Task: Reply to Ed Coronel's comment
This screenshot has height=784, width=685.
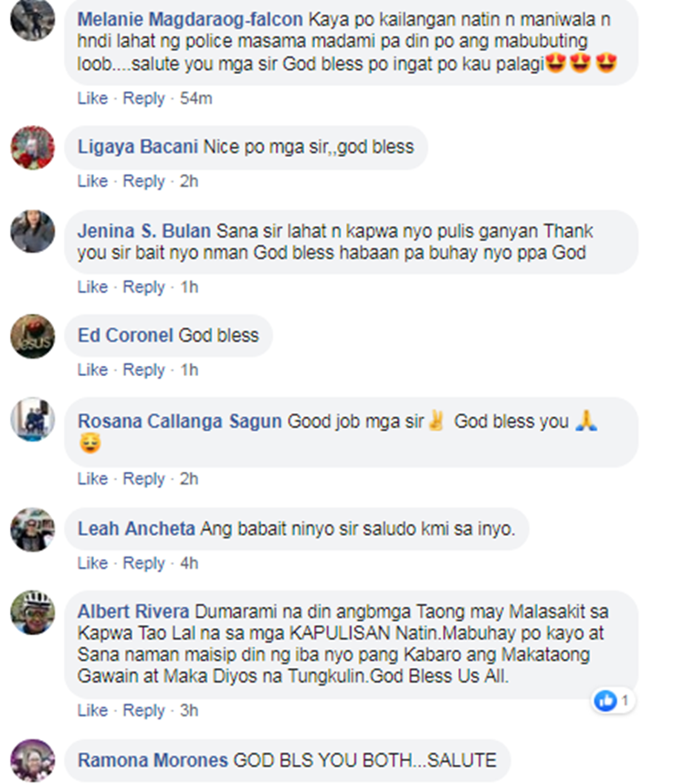Action: pyautogui.click(x=143, y=370)
